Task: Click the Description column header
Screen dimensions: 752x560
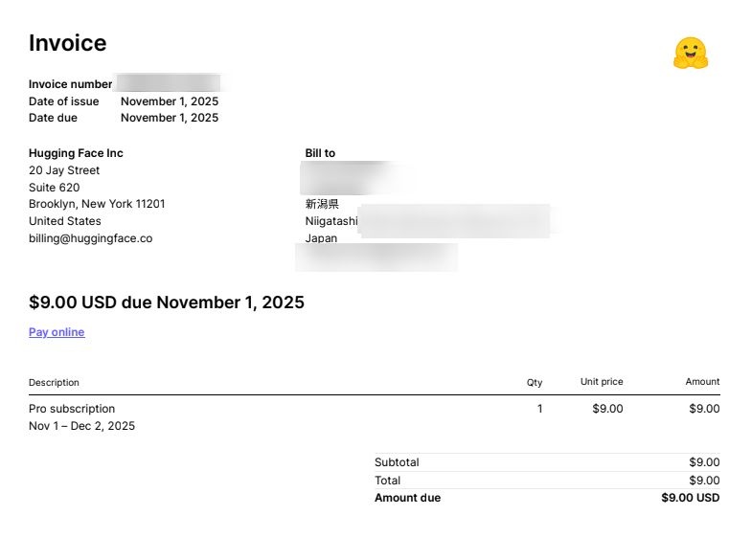Action: click(x=54, y=382)
